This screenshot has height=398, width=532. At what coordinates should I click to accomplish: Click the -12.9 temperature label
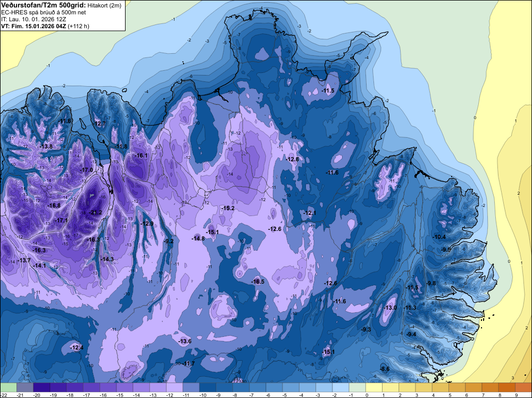click(147, 223)
